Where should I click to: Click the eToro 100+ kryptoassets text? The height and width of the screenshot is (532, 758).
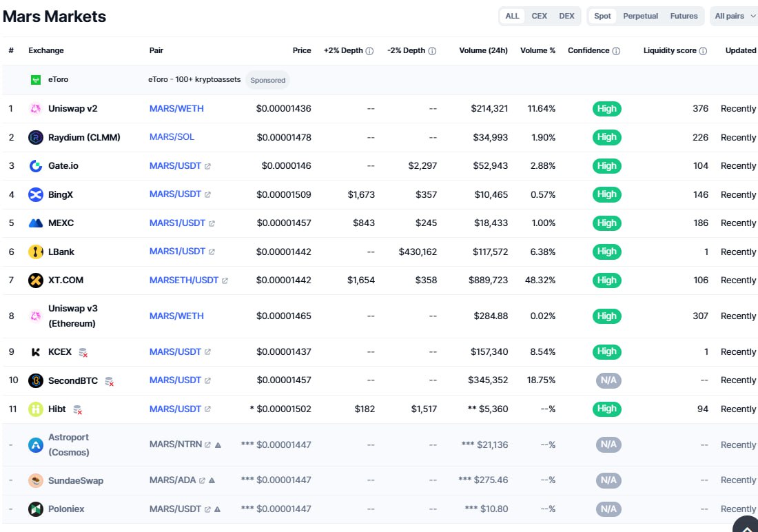(194, 80)
